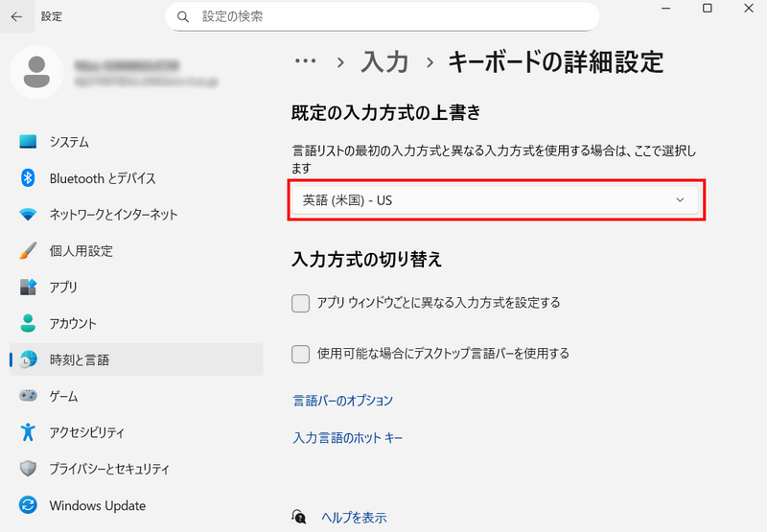Toggle デスクトップ言語バーを使用する checkbox
Screen dimensions: 767x532
click(300, 354)
